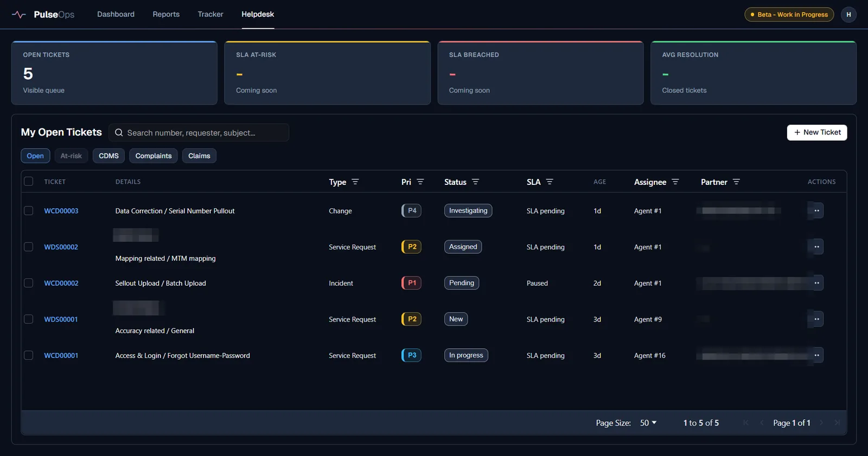
Task: Click Beta - Work in Progress badge
Action: [x=789, y=15]
